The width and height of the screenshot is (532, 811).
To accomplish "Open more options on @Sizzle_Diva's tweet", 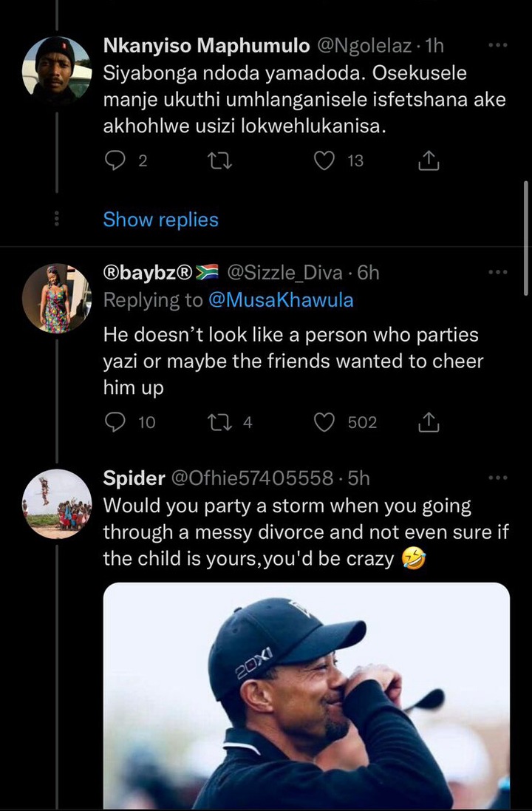I will point(498,271).
